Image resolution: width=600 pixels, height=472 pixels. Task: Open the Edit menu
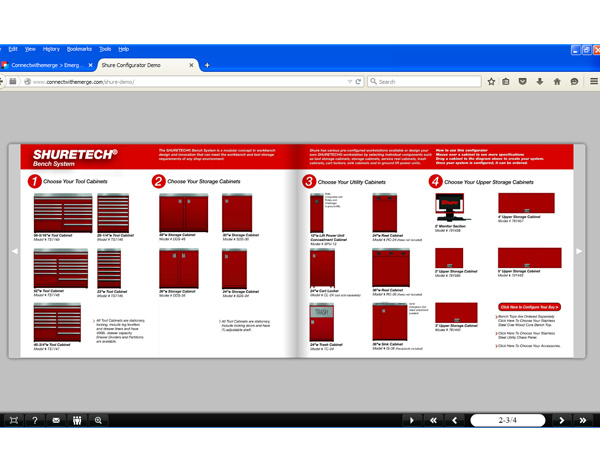pos(13,49)
